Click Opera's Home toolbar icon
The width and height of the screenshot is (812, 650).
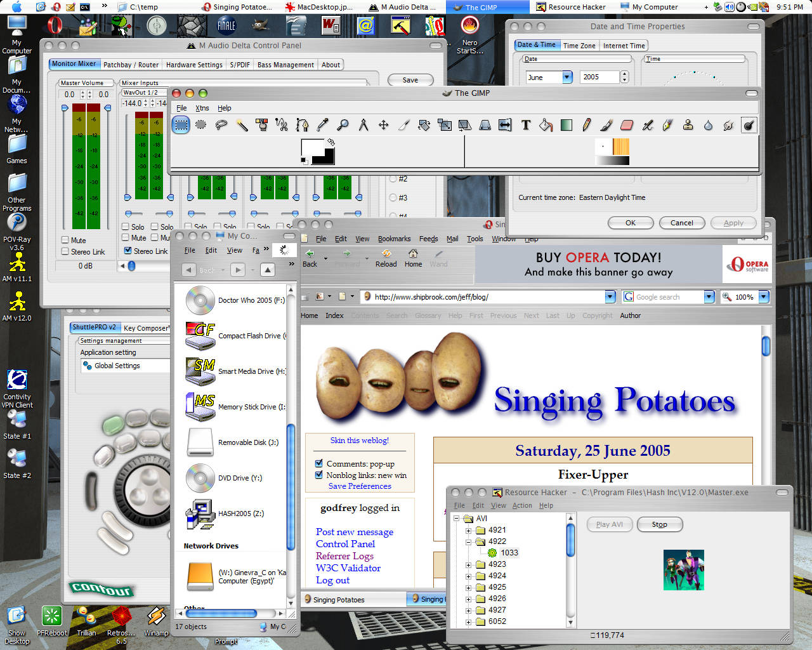tap(413, 258)
